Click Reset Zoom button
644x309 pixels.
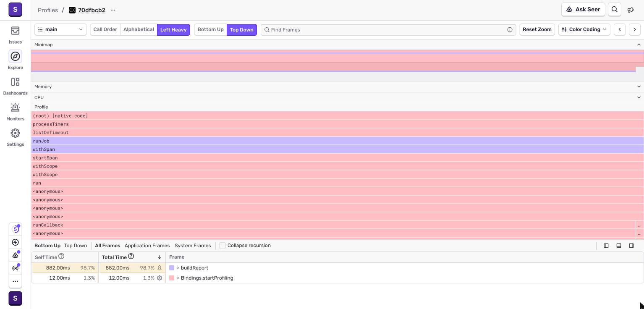coord(537,29)
